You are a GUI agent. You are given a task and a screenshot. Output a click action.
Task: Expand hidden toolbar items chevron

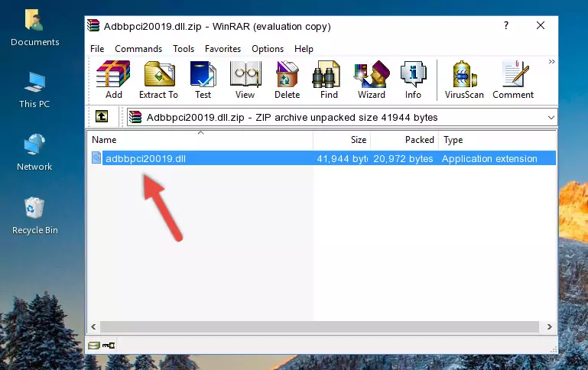pos(551,61)
